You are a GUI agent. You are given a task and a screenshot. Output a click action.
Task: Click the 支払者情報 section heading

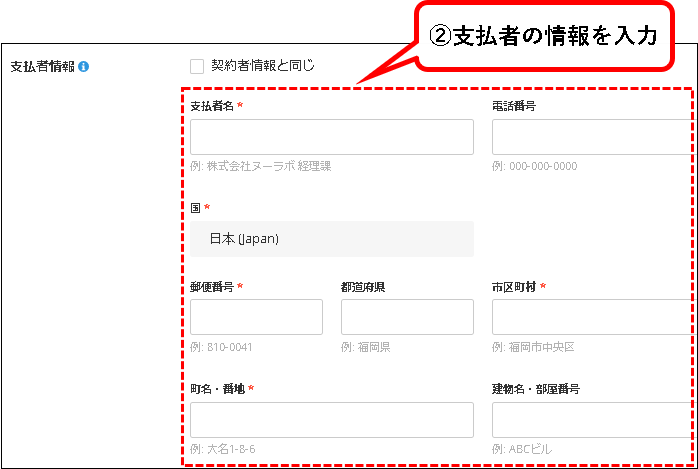pos(42,67)
